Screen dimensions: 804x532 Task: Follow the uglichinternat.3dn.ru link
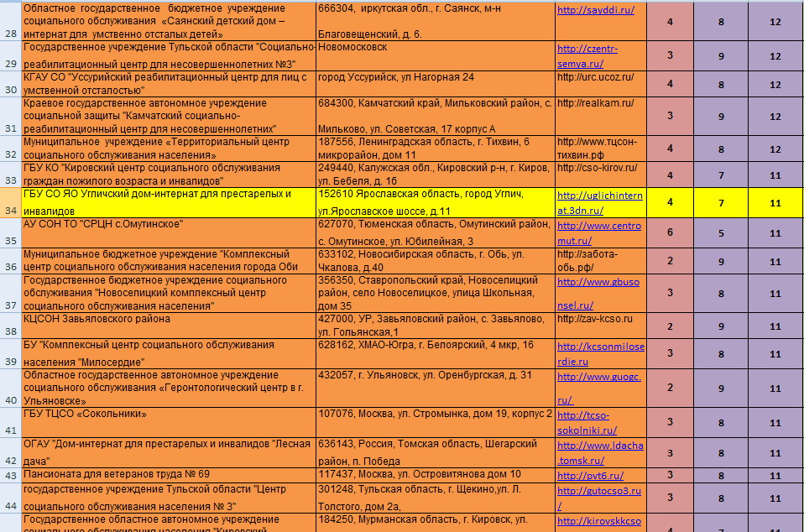click(599, 202)
